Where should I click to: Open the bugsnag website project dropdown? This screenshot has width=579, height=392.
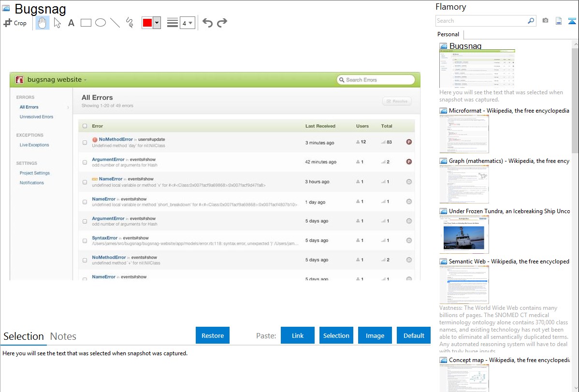click(x=57, y=80)
